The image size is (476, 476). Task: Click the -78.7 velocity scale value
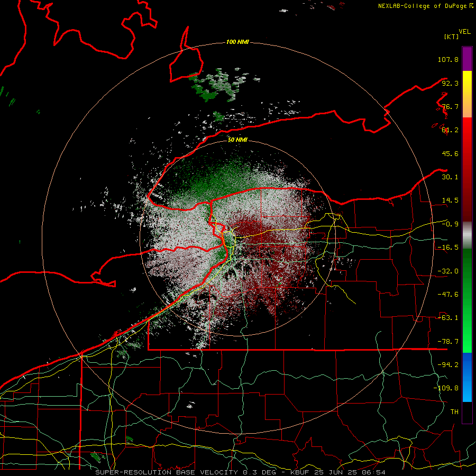448,342
